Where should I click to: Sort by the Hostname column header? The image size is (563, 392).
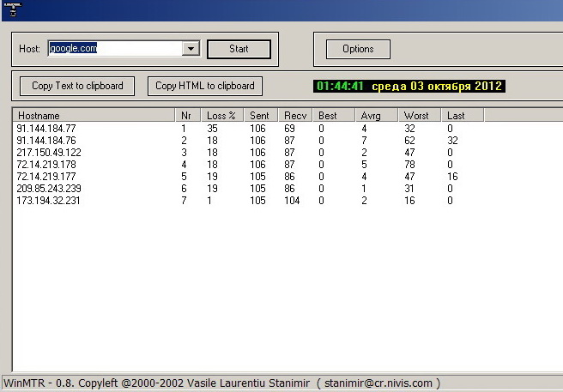point(94,115)
